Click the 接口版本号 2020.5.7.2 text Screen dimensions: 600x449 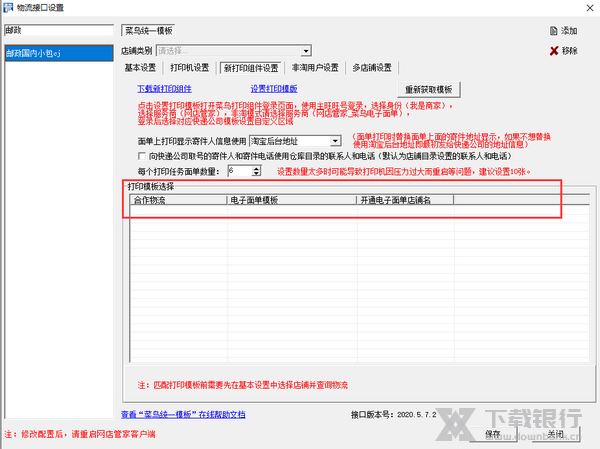394,415
